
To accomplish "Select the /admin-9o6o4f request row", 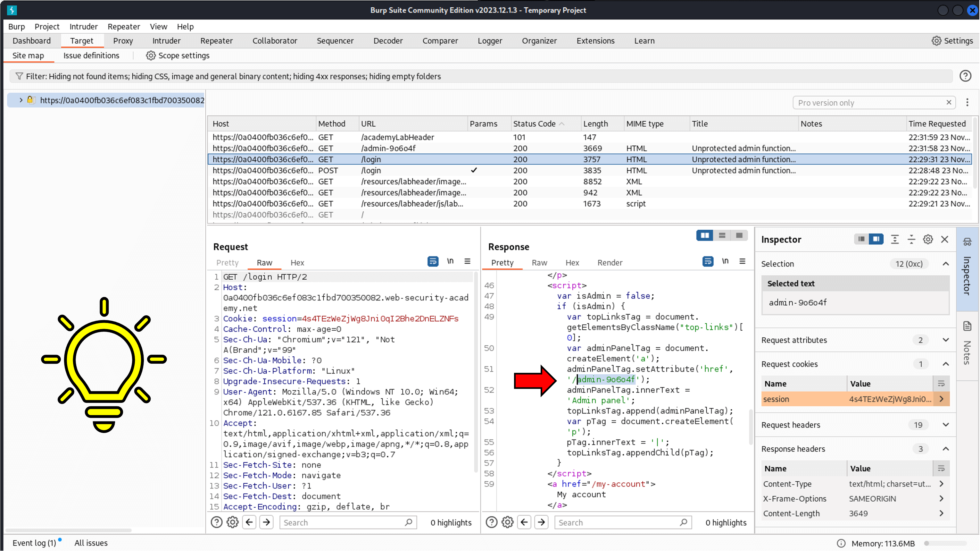I will [x=589, y=148].
